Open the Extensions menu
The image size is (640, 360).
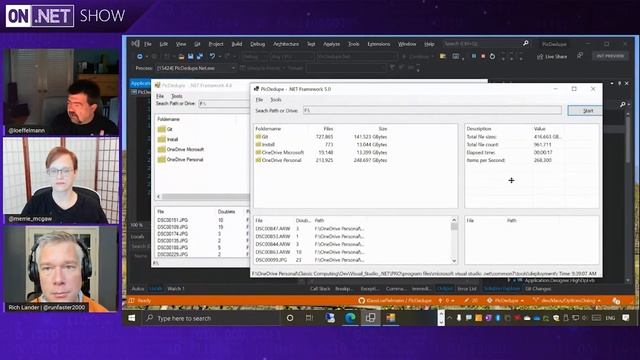click(x=378, y=44)
